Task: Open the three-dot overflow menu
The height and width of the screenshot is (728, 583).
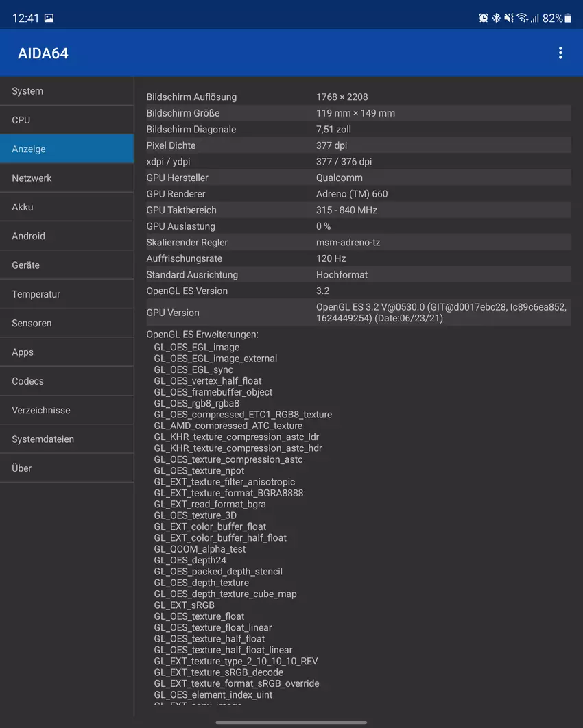Action: [560, 53]
